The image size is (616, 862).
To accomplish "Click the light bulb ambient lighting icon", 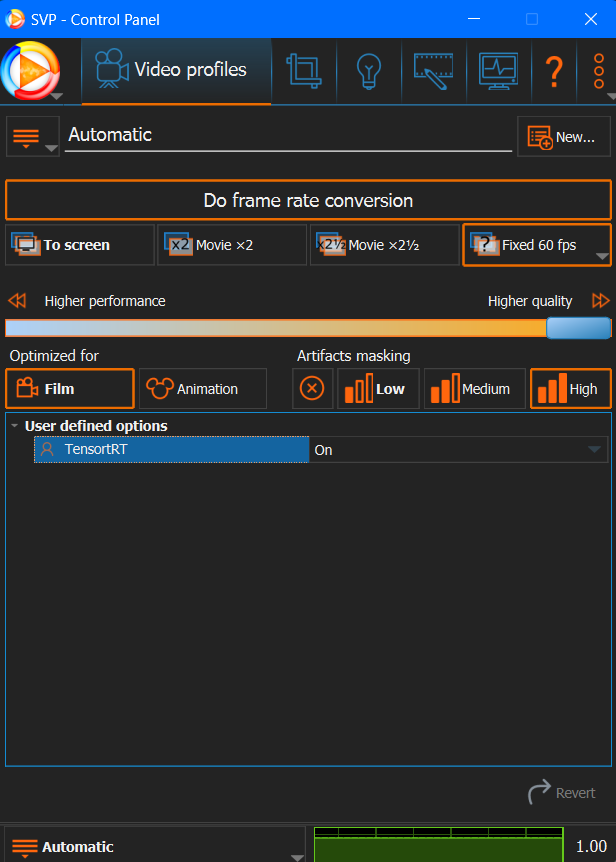I will 369,71.
